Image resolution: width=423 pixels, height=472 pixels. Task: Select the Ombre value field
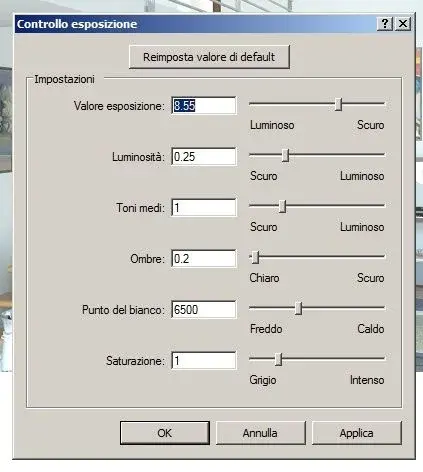point(204,259)
